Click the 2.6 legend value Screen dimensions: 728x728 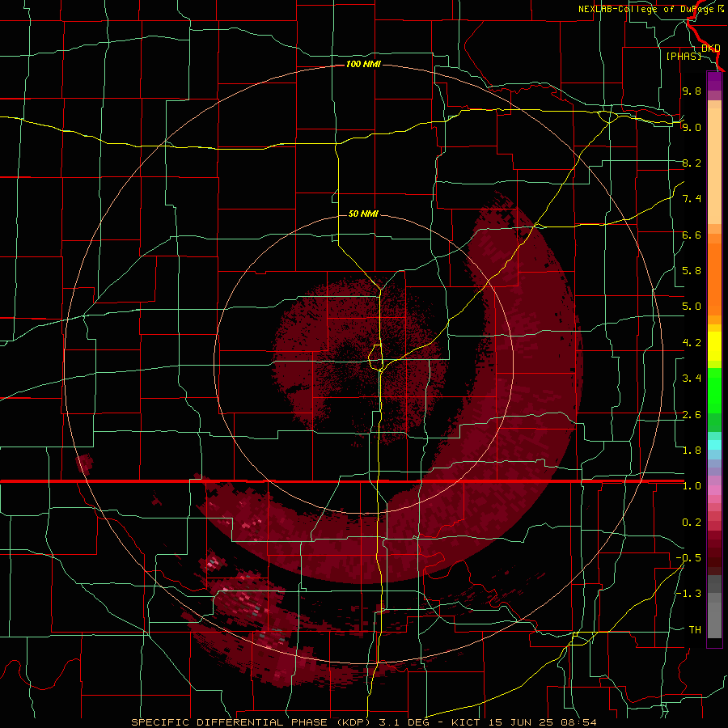click(x=692, y=415)
